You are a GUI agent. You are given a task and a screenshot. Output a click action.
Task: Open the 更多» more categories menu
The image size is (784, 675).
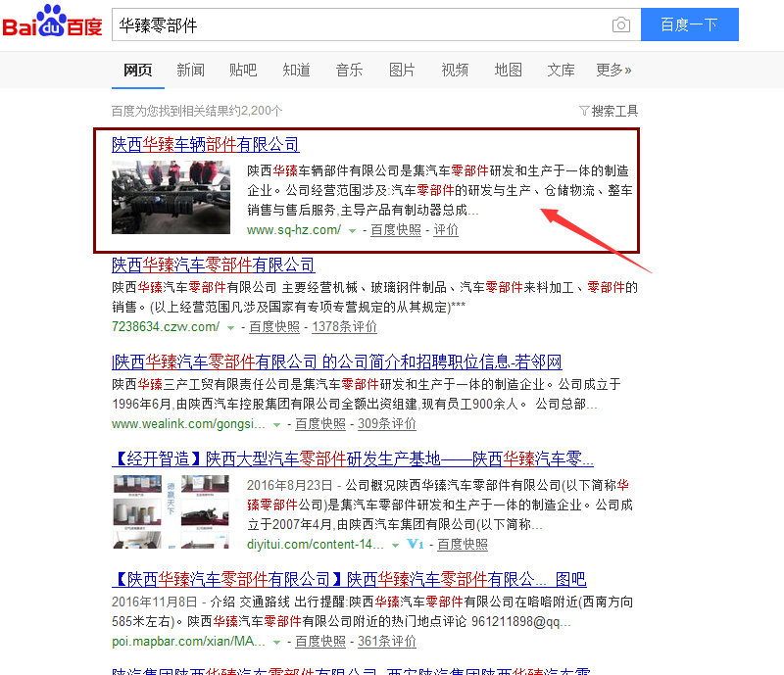click(x=613, y=70)
